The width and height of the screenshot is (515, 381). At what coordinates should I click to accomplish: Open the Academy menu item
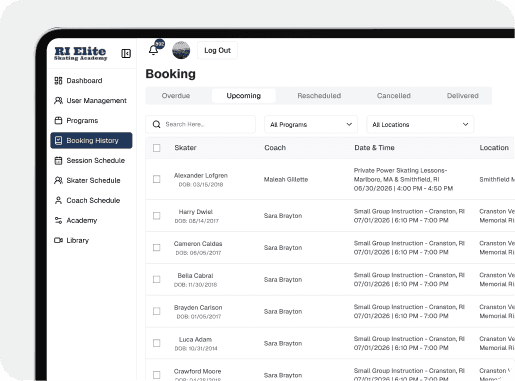pyautogui.click(x=91, y=220)
